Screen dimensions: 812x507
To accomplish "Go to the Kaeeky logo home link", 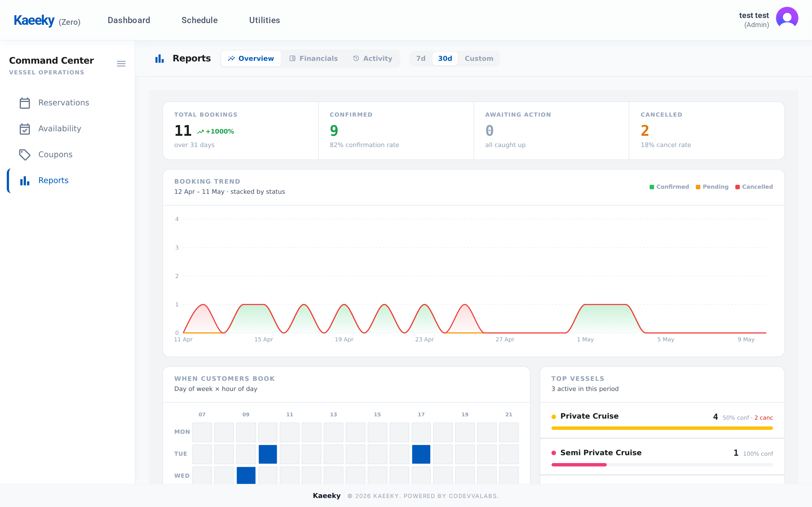I will click(x=34, y=21).
